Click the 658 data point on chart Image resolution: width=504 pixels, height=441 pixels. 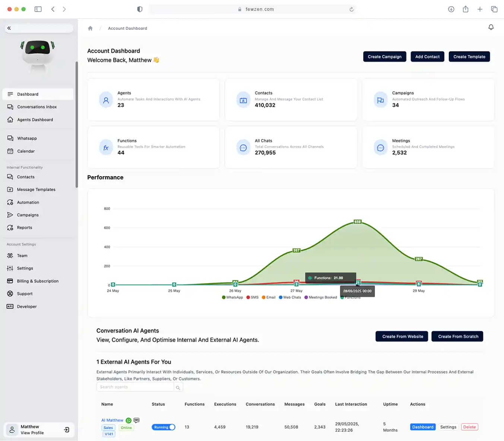tap(357, 222)
